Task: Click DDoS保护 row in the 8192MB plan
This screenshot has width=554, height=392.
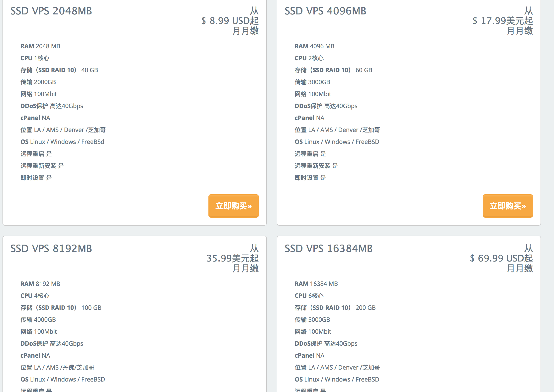Action: [52, 343]
